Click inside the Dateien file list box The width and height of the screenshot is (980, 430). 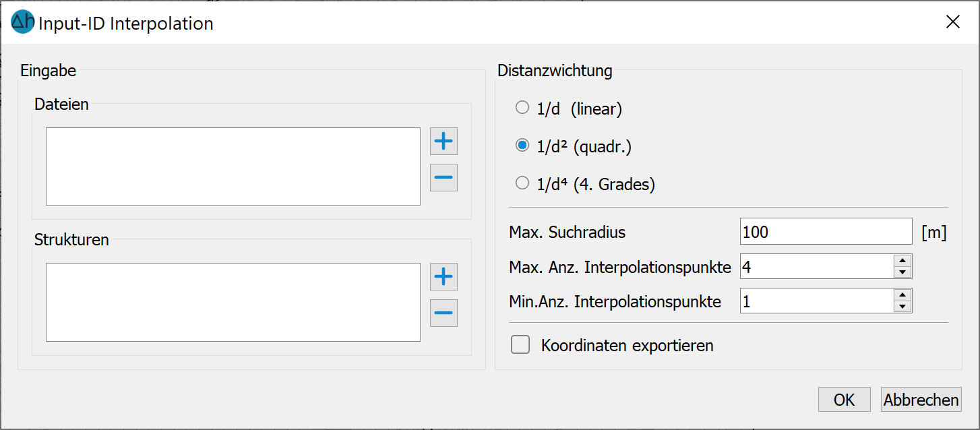coord(233,166)
